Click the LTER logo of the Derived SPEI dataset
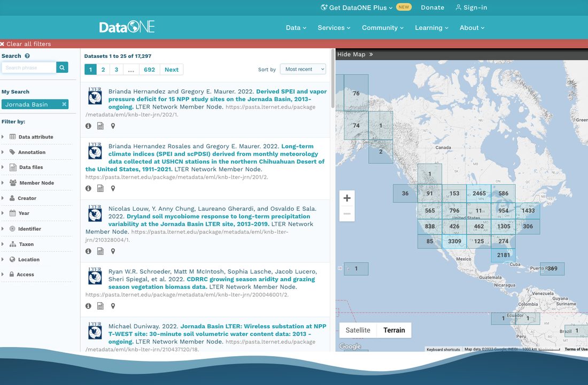Screen dimensions: 588x385 tap(95, 96)
